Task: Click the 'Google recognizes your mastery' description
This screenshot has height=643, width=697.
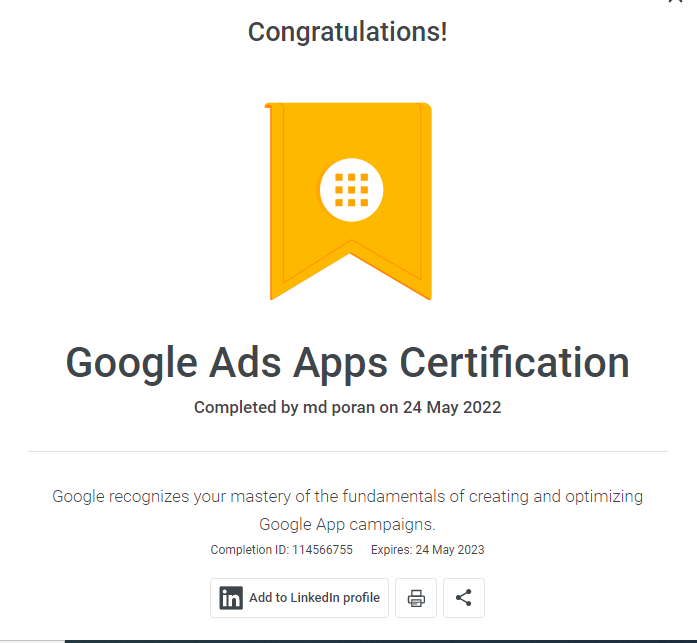Action: [x=348, y=510]
